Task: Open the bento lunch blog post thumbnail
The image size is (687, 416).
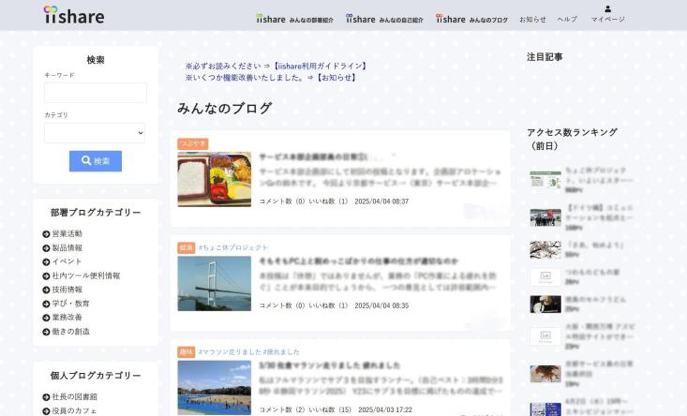Action: pyautogui.click(x=214, y=179)
